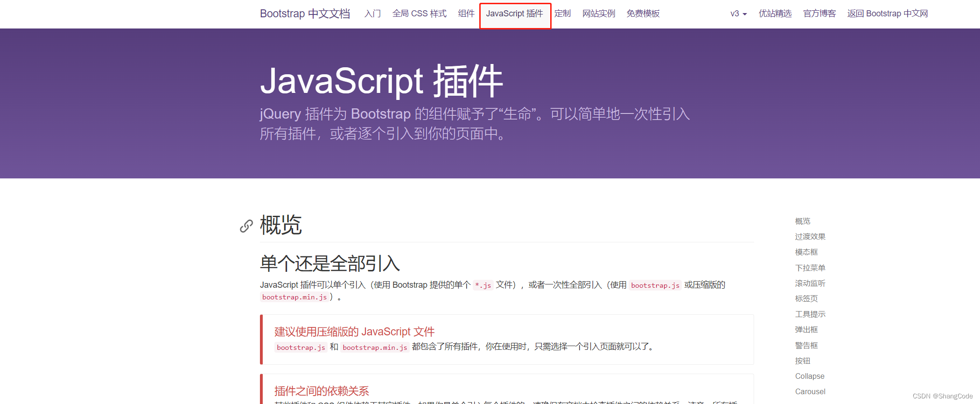Screen dimensions: 980x404
Task: Click 返回 Bootstrap 中文网 link
Action: (888, 14)
